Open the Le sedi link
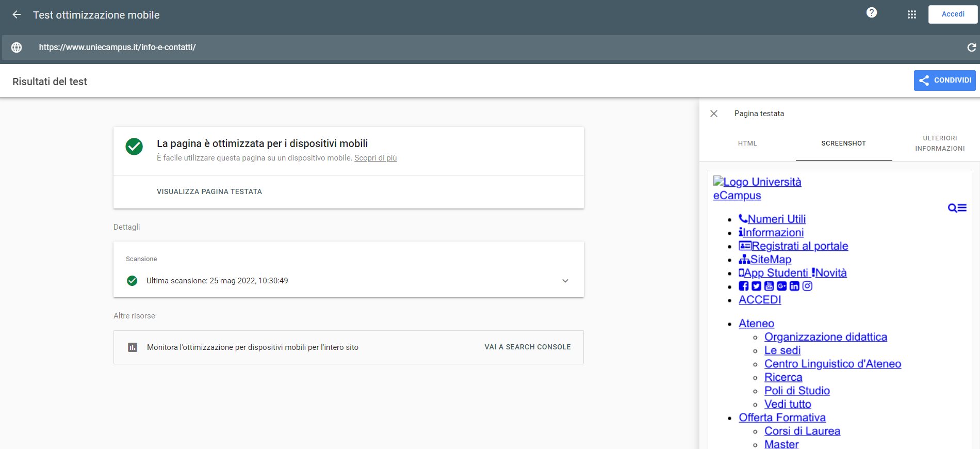This screenshot has height=449, width=980. [x=782, y=350]
